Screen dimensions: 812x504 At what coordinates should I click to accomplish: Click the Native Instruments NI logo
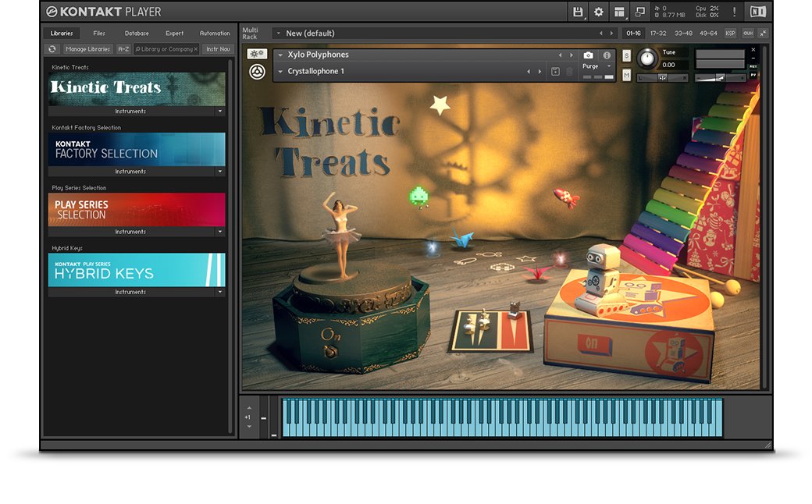point(757,12)
